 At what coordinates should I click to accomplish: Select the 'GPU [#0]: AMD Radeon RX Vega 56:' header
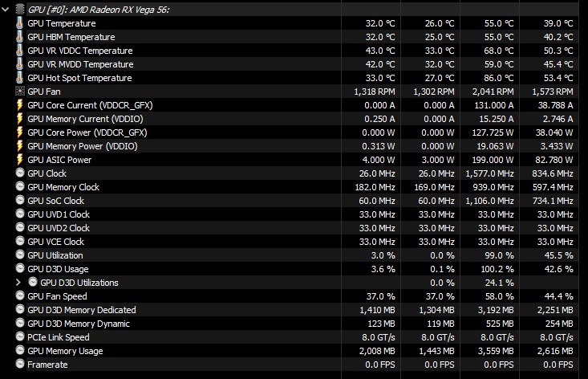click(x=99, y=10)
